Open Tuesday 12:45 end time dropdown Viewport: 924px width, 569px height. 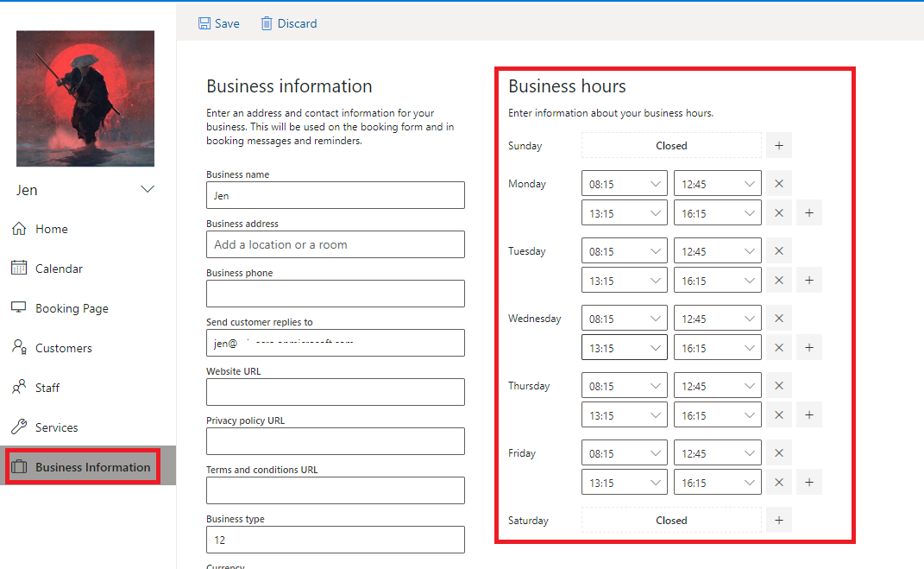(717, 250)
